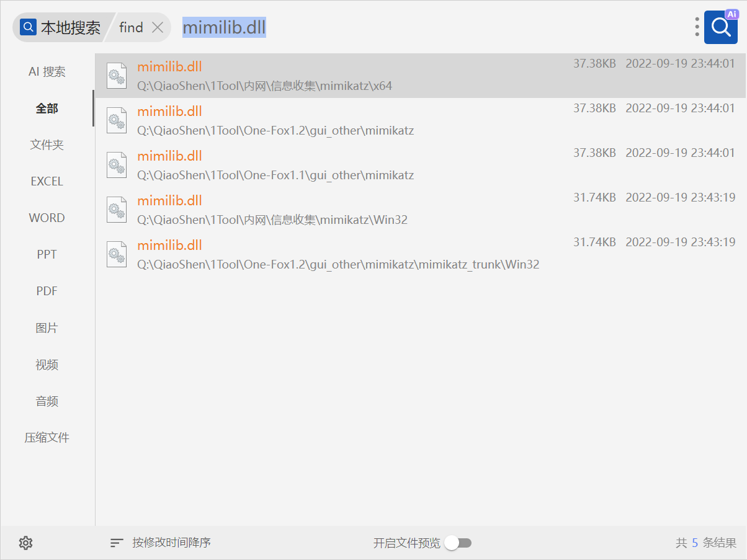The image size is (747, 560).
Task: Open settings via the gear icon
Action: point(25,543)
